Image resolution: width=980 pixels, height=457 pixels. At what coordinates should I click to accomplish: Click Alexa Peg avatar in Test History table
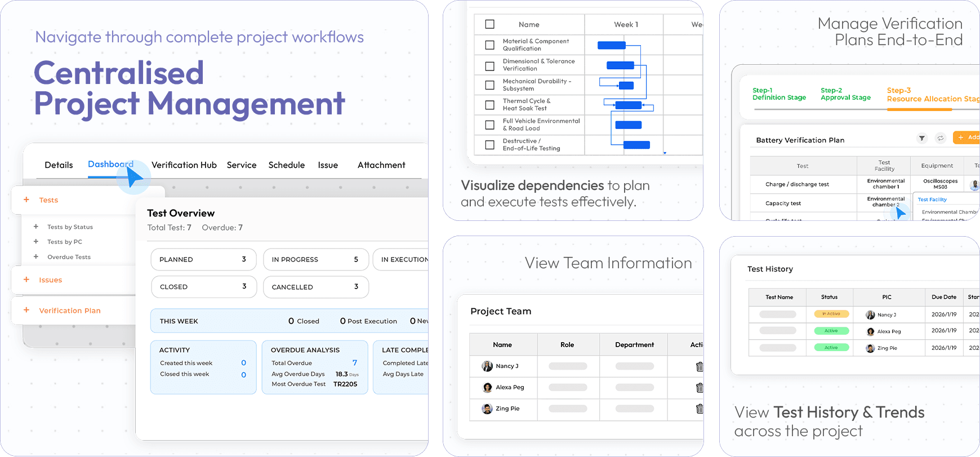(870, 331)
